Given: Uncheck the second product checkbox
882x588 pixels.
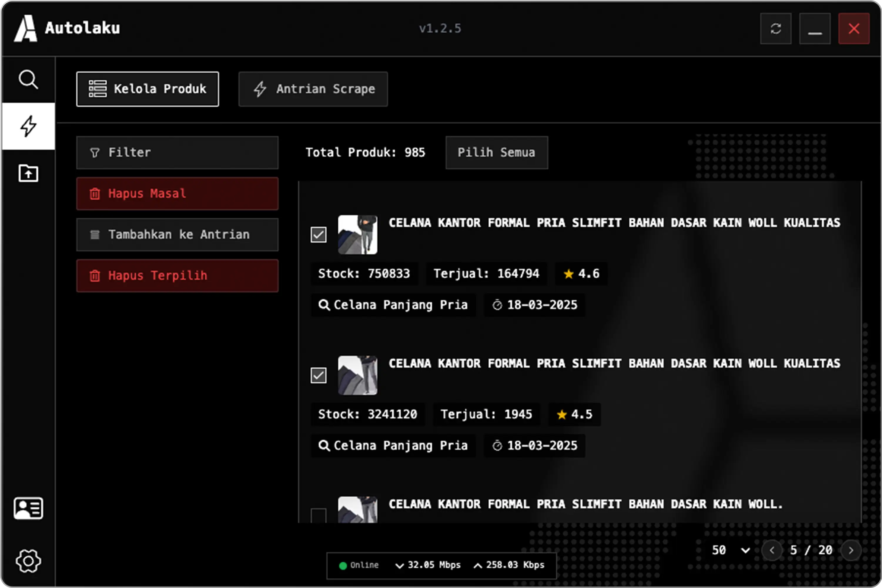Looking at the screenshot, I should click(318, 375).
